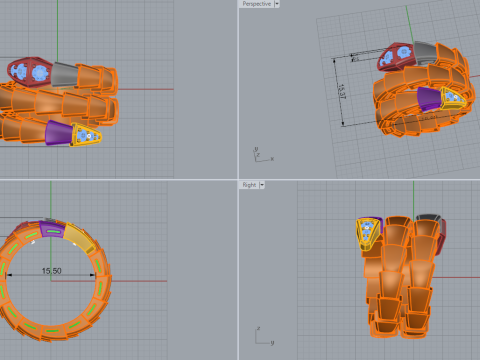This screenshot has height=360, width=480.
Task: Select the gray segment in Right viewport
Action: pos(429,218)
